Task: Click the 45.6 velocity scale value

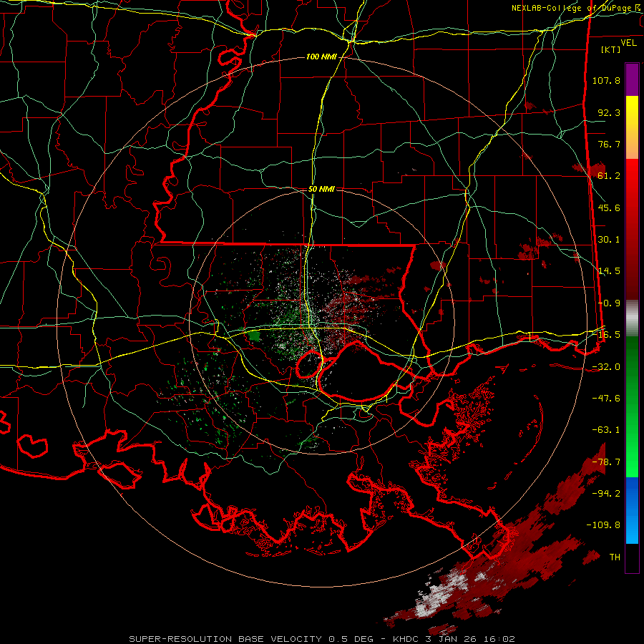Action: coord(609,208)
